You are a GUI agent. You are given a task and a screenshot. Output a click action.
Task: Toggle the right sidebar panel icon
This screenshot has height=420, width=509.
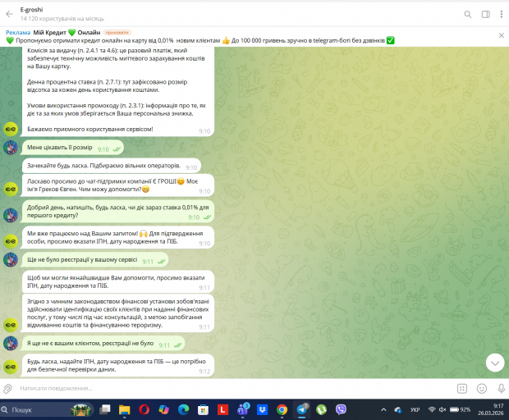pyautogui.click(x=486, y=14)
